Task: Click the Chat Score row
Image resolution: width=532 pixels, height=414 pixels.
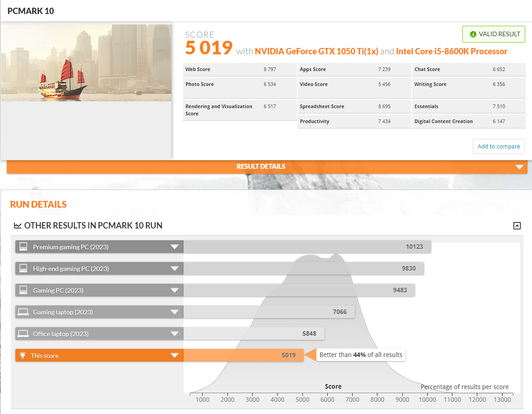Action: click(469, 69)
